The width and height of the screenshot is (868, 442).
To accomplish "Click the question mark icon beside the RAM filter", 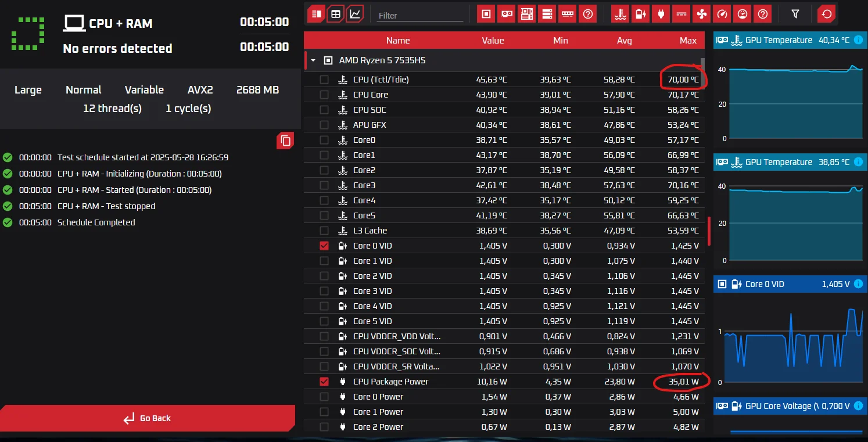I will point(588,14).
